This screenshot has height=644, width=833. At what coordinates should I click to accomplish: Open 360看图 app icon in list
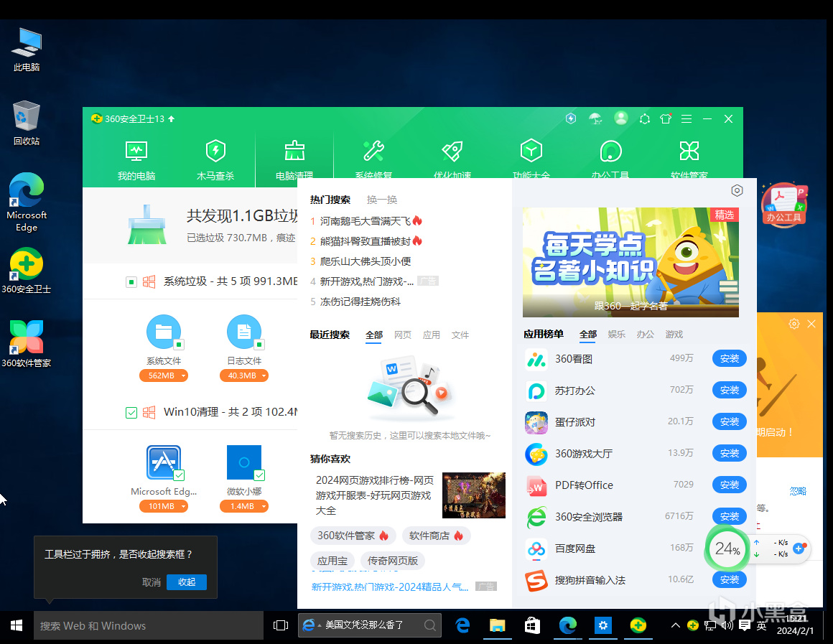(536, 359)
